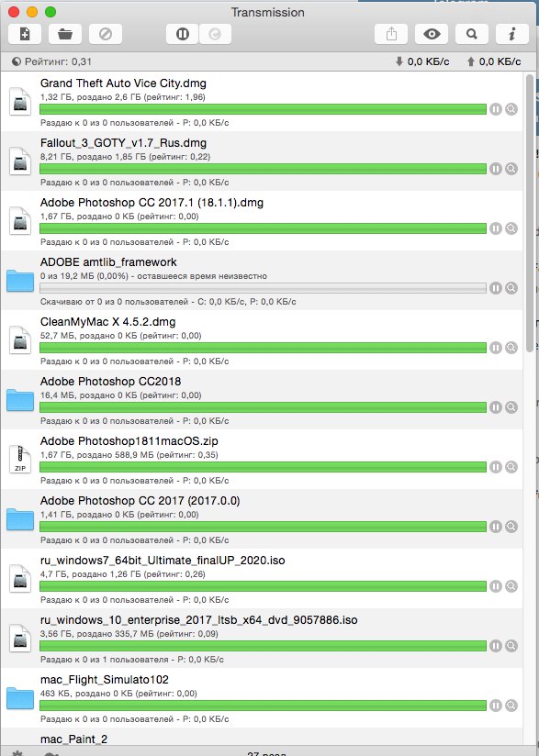Image resolution: width=539 pixels, height=756 pixels.
Task: Reveal Grand Theft Auto Vice City.dmg in Finder
Action: 511,109
